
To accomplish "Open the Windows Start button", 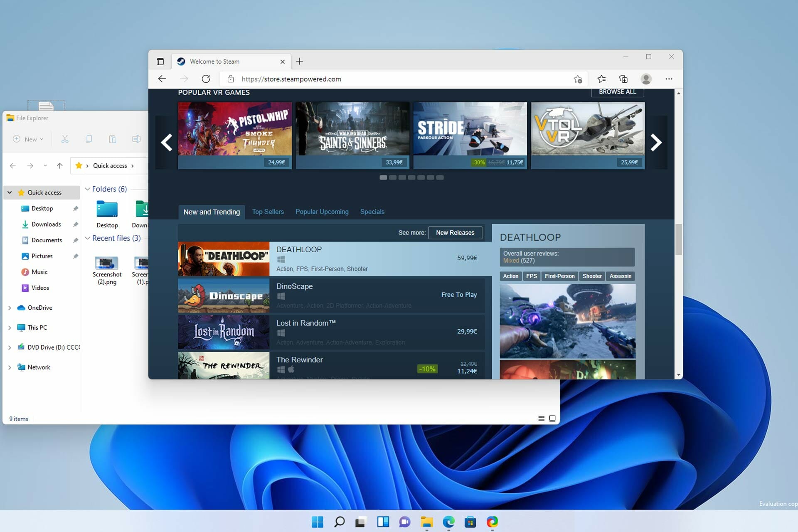I will point(318,522).
